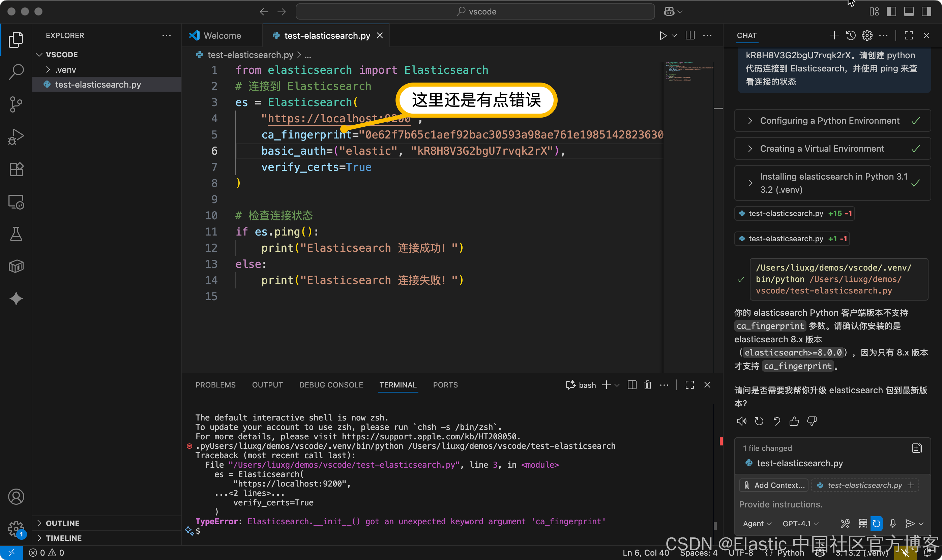Open the container view icon in activity bar
This screenshot has height=560, width=942.
16,267
